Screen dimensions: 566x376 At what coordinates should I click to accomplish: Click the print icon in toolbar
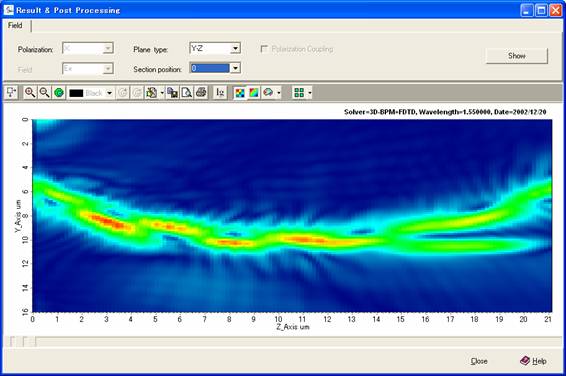click(201, 93)
